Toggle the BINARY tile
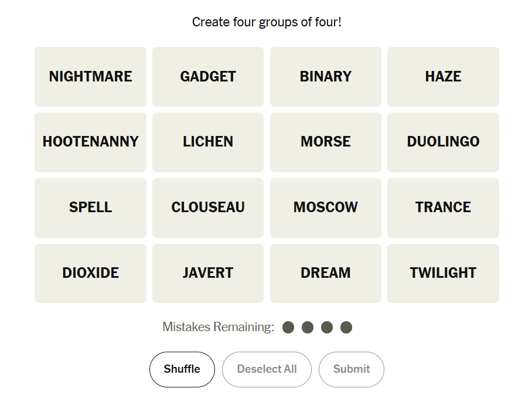 326,77
